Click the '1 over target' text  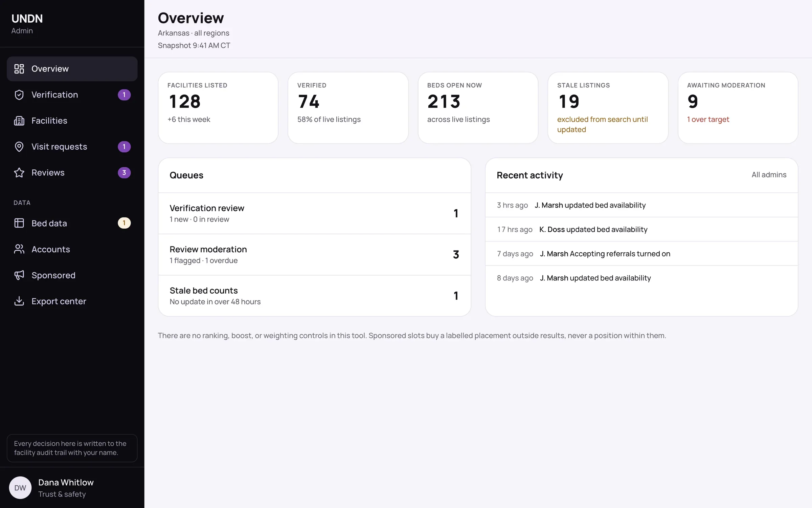coord(708,119)
